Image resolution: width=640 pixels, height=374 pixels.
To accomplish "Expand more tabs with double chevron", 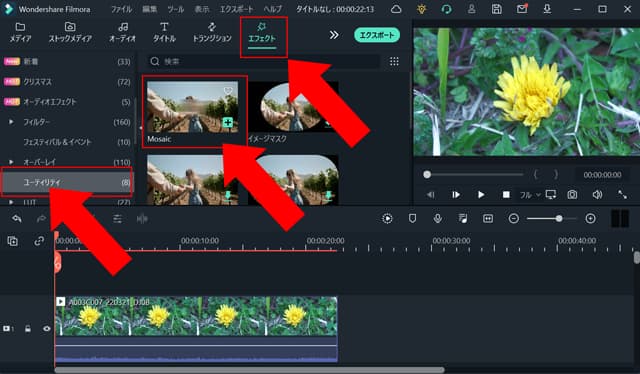I will (334, 35).
